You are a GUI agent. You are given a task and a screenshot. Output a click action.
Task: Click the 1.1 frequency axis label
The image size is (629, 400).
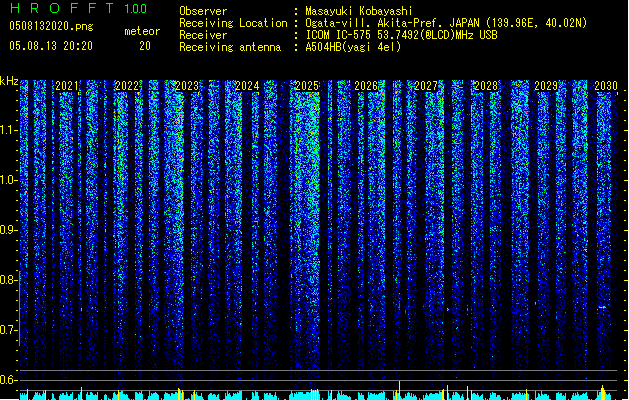click(x=9, y=130)
